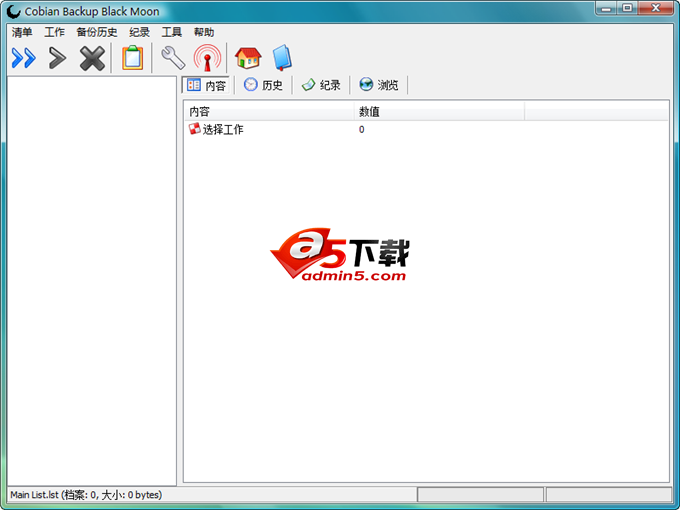Open the 帮助 menu
680x510 pixels.
204,32
